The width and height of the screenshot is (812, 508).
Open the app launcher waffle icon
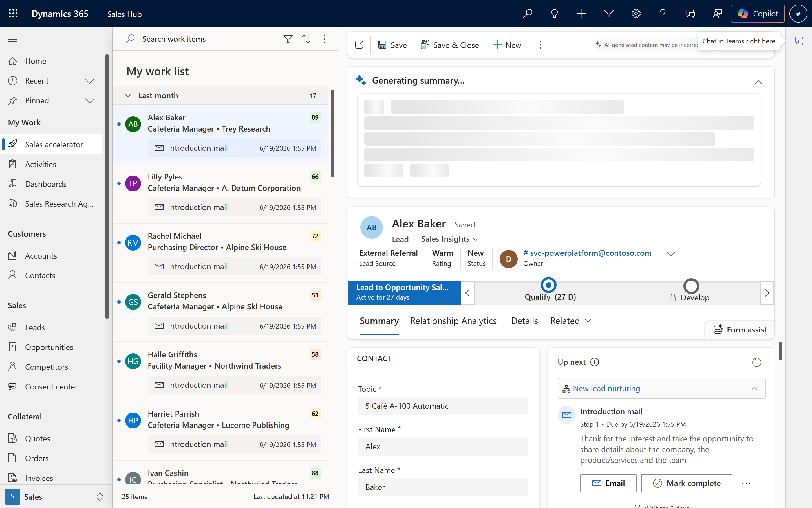pyautogui.click(x=14, y=14)
